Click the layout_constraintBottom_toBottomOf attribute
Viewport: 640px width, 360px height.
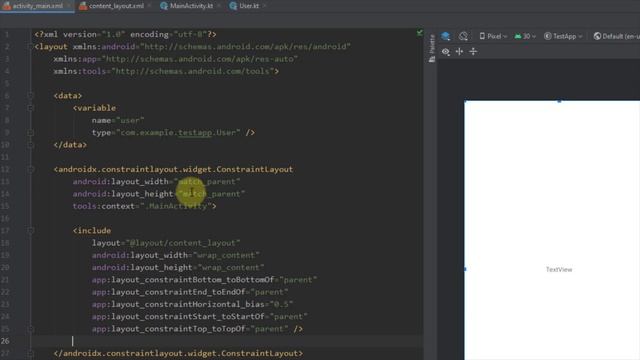point(204,280)
